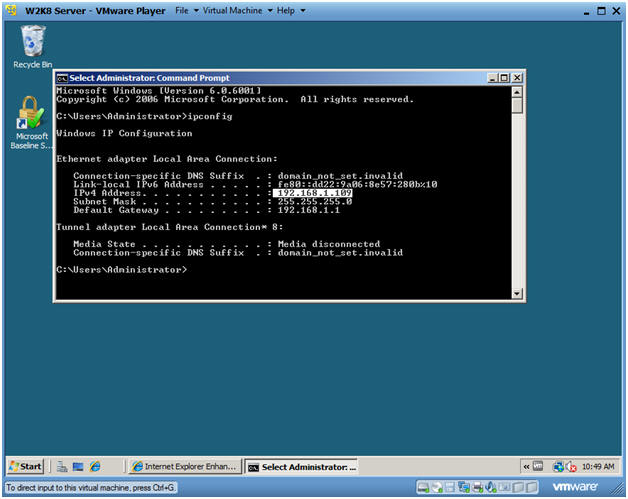Select the Select Administrator taskbar button
Image resolution: width=628 pixels, height=499 pixels.
click(x=301, y=467)
